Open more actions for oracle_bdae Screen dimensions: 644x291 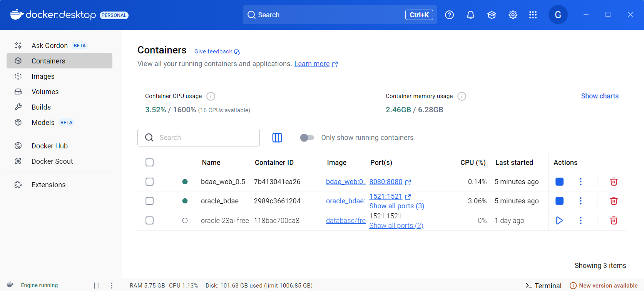[580, 201]
